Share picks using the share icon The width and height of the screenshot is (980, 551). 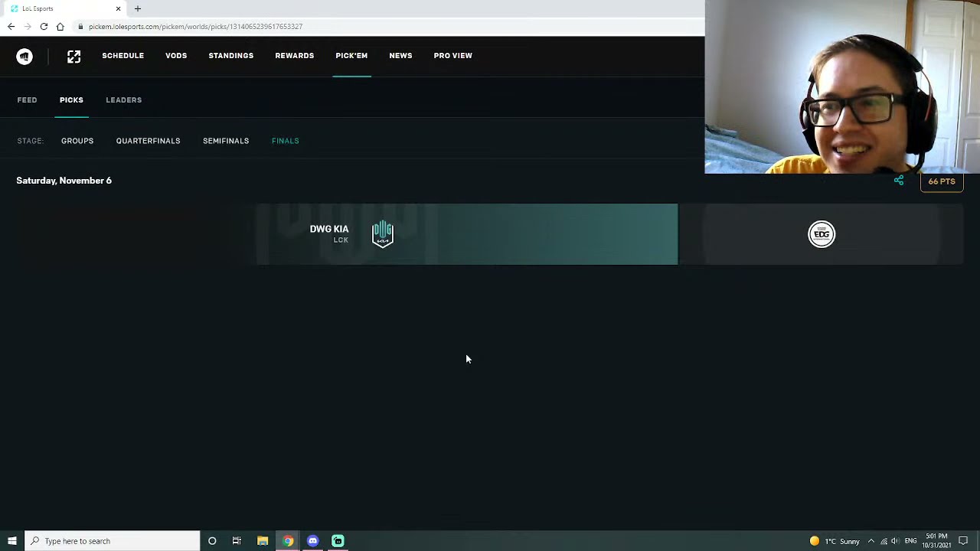899,181
